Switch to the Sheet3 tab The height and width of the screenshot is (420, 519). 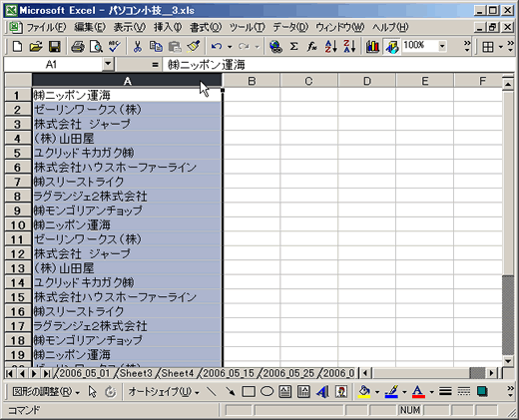coord(136,373)
